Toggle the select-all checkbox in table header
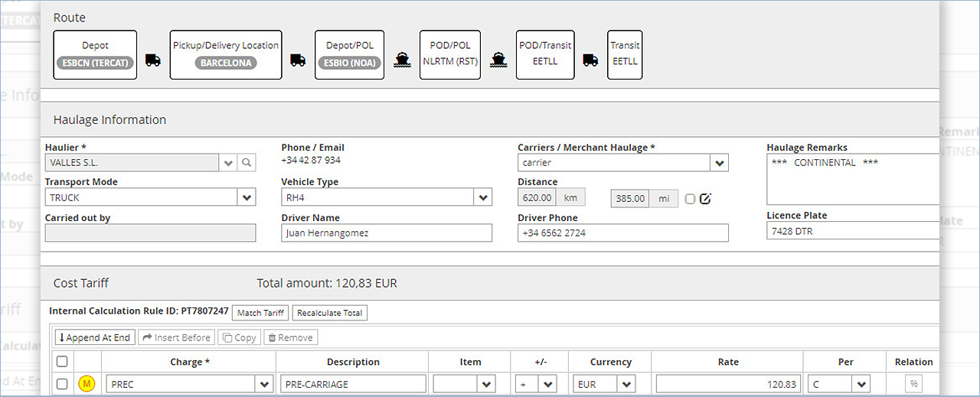Viewport: 980px width, 397px height. point(62,362)
